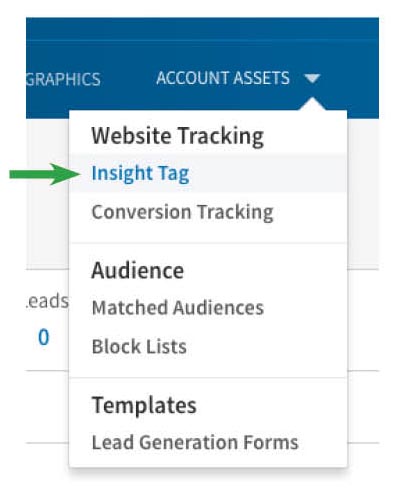Select Lead Generation Forms under Templates
The image size is (404, 491).
pos(195,442)
